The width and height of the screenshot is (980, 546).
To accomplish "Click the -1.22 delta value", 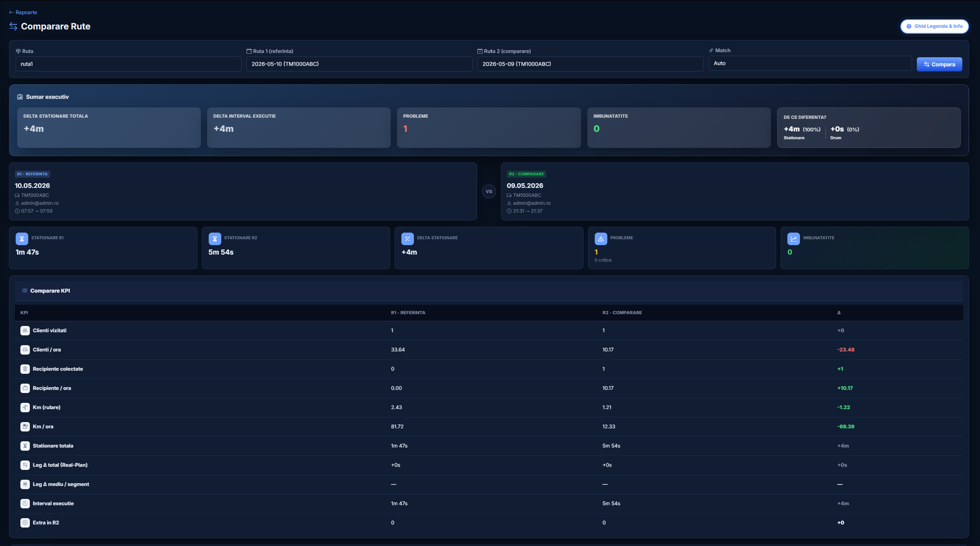I will (x=843, y=408).
